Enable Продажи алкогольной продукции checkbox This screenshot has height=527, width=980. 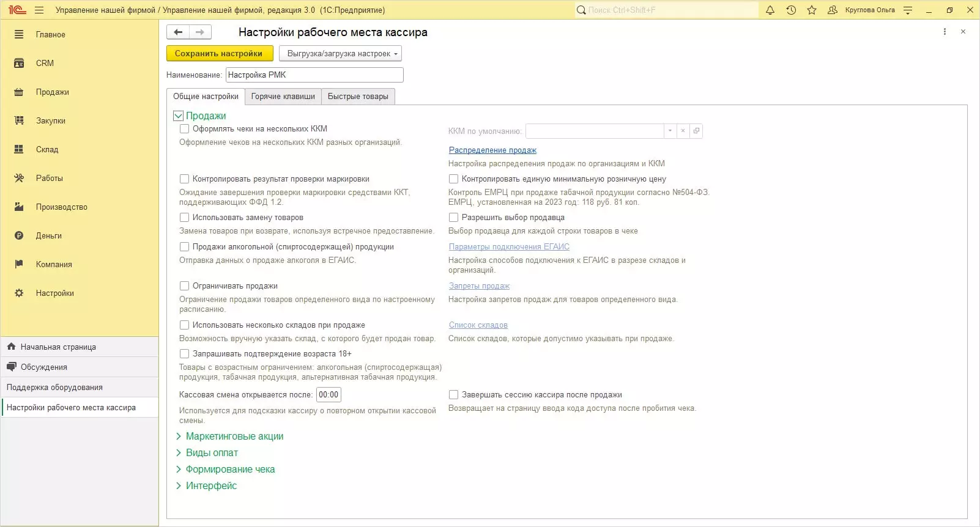click(184, 247)
